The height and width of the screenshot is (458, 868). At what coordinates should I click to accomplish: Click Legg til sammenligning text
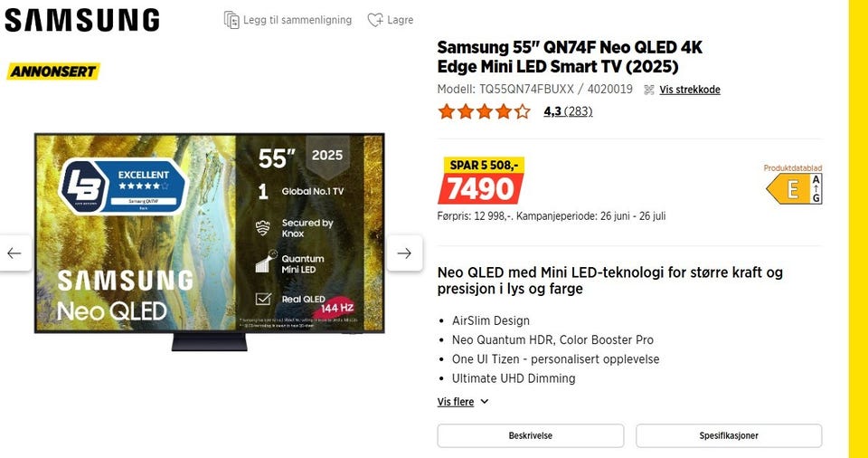coord(297,20)
